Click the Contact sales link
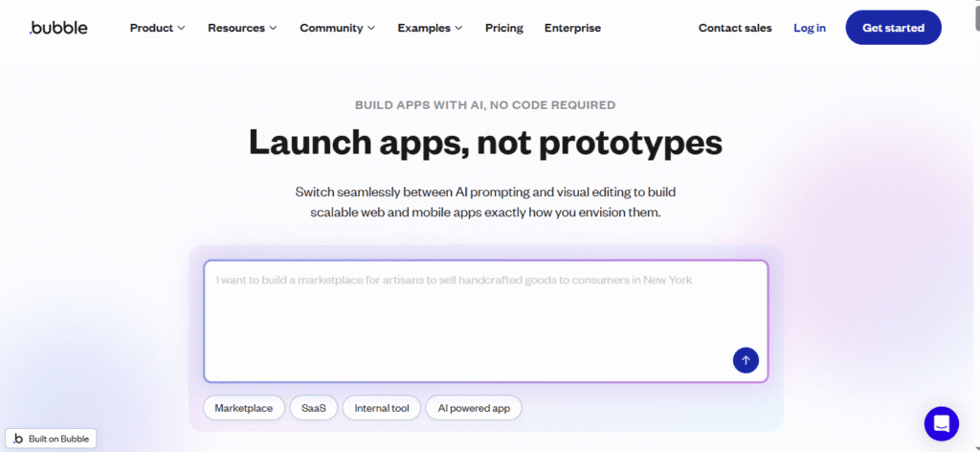 pos(735,28)
